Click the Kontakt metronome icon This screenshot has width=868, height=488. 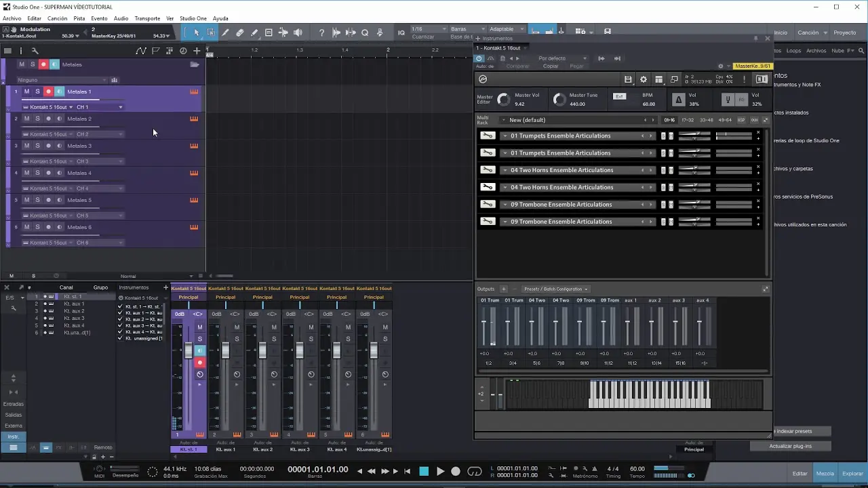(678, 100)
